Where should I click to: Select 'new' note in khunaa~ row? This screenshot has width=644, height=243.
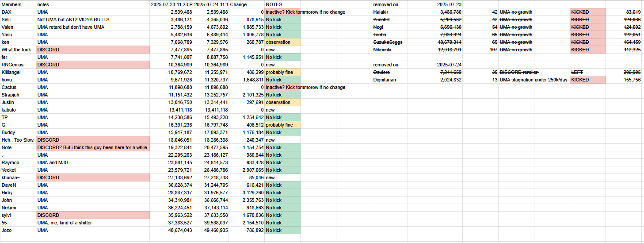[282, 177]
